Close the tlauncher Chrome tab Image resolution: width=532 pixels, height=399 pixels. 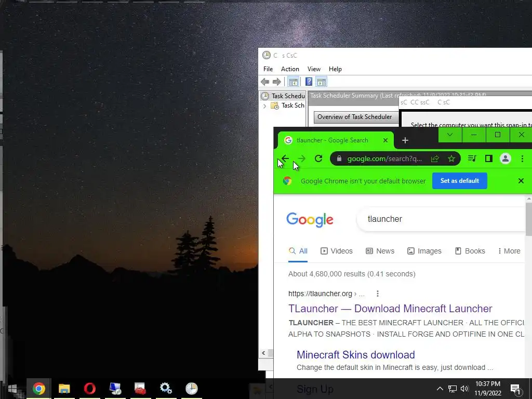click(385, 140)
